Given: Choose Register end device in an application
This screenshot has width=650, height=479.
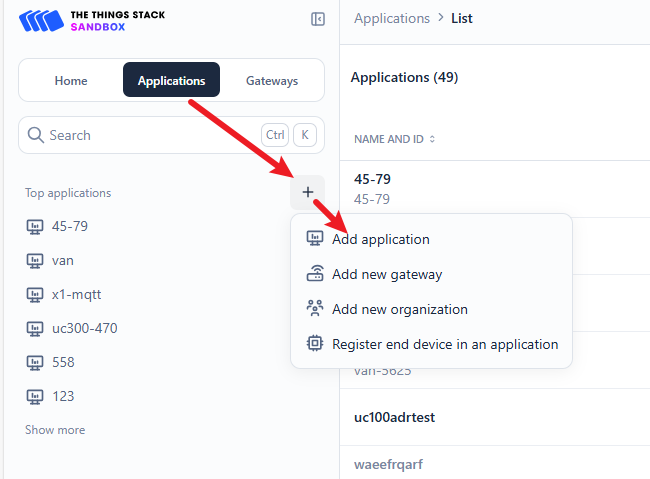Looking at the screenshot, I should tap(445, 344).
